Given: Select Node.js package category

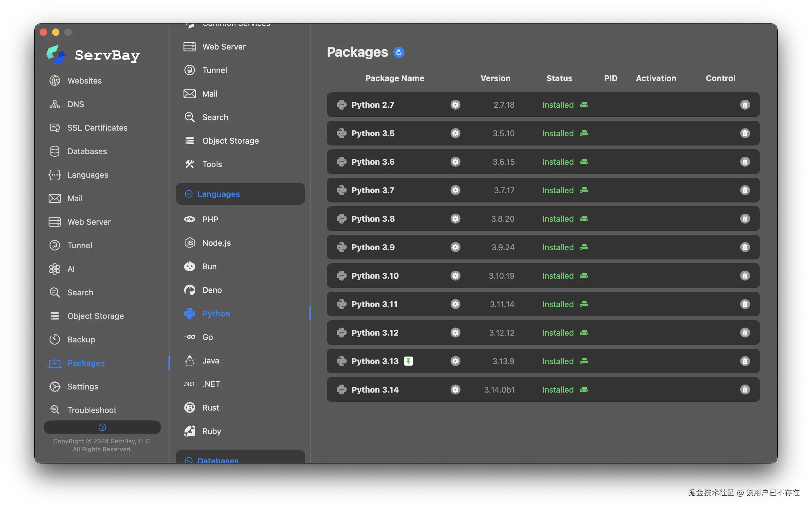Looking at the screenshot, I should tap(216, 243).
